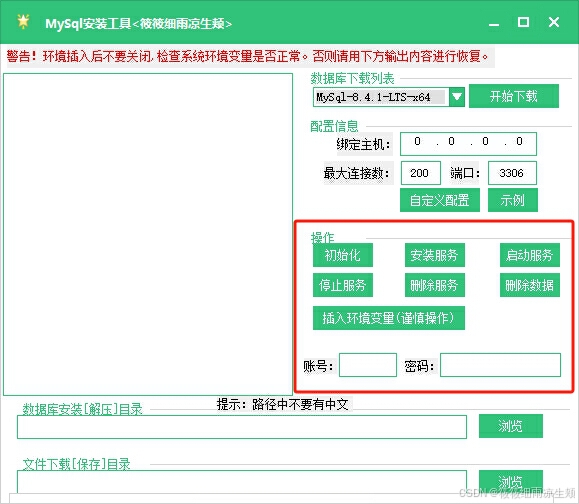Close the MySql安装工具 window

pos(554,22)
